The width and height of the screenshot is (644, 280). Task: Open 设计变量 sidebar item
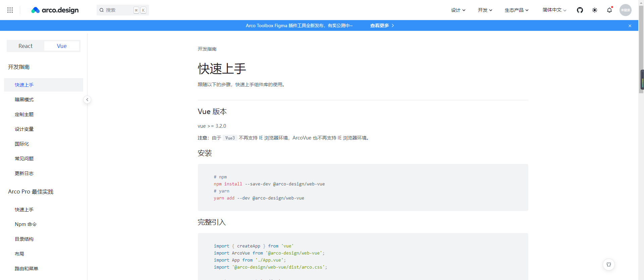click(x=44, y=129)
